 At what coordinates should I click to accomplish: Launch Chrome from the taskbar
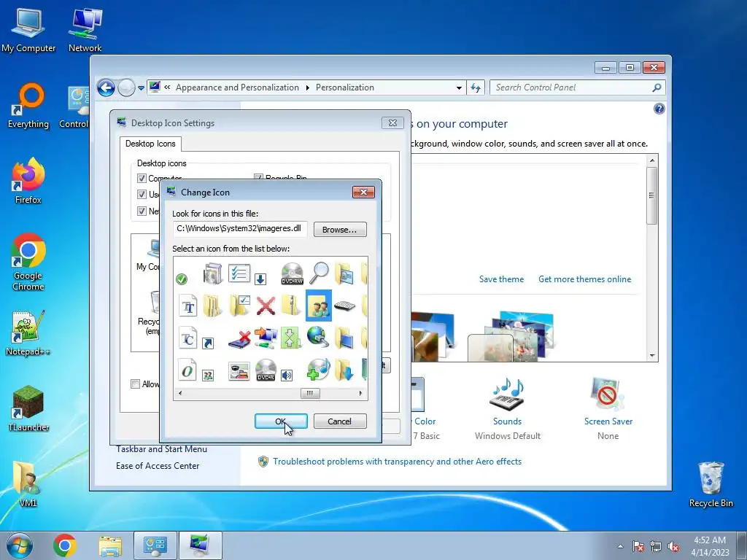65,545
